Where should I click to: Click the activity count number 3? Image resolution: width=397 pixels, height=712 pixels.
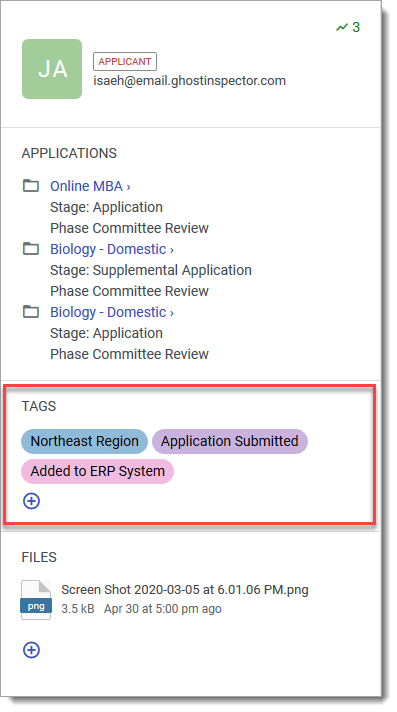pyautogui.click(x=356, y=27)
